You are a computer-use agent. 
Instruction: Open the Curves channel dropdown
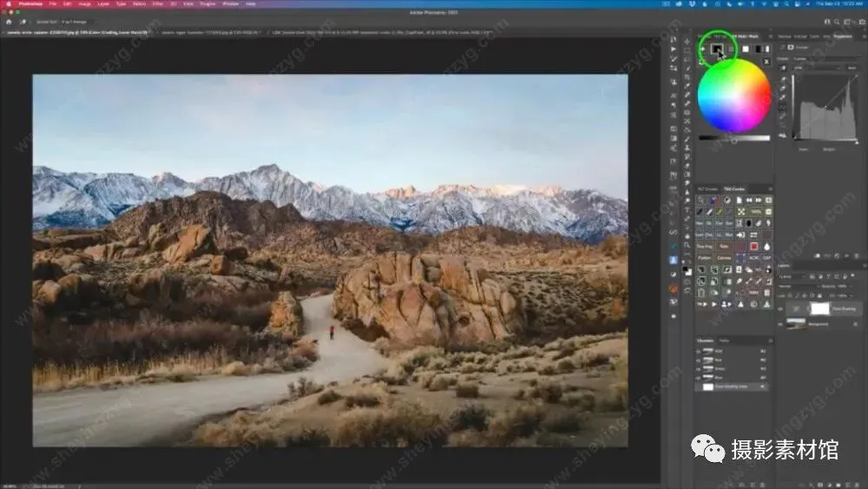pyautogui.click(x=817, y=68)
